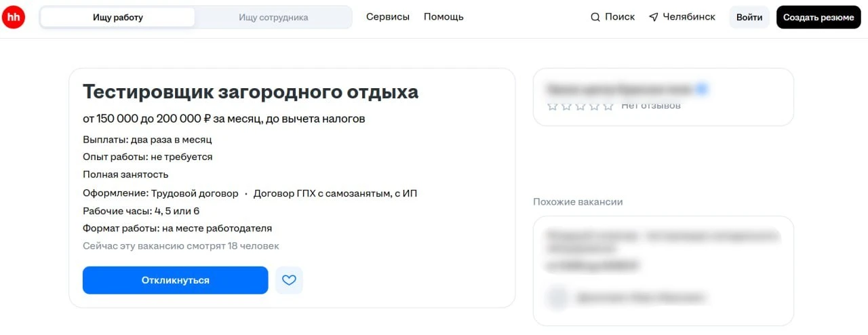
Task: Open the Помощь menu
Action: (443, 17)
